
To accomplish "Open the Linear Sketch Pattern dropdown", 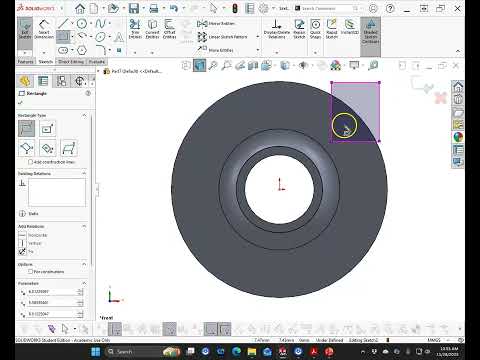I will (x=258, y=37).
